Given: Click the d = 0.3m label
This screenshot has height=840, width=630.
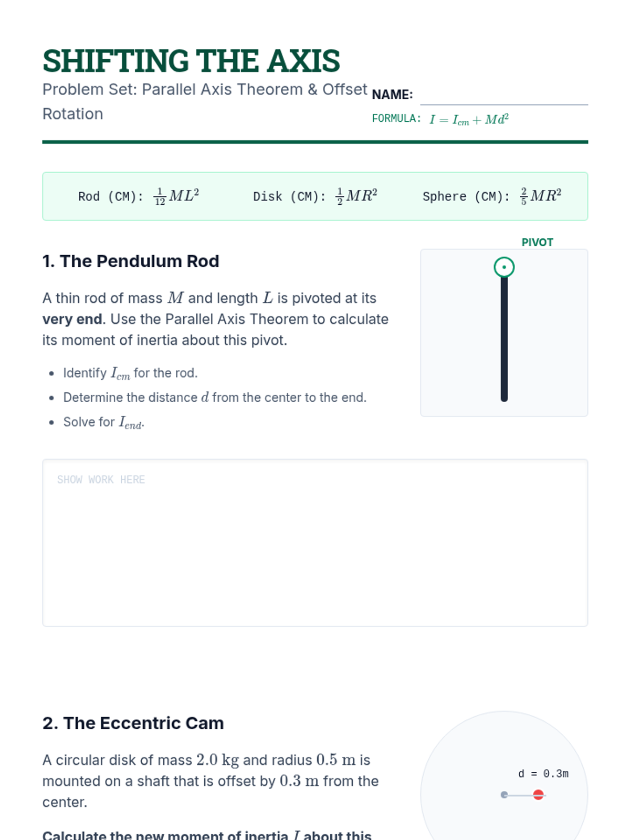Looking at the screenshot, I should point(543,774).
